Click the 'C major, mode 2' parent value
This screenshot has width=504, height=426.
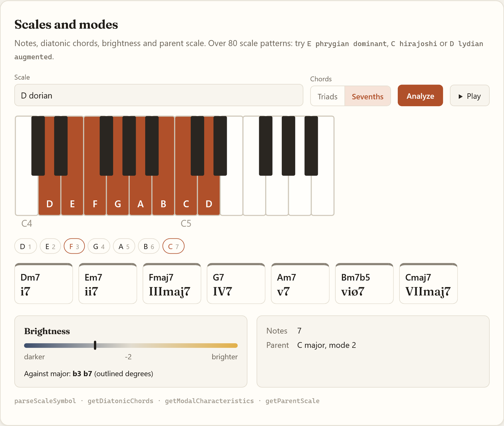click(326, 345)
